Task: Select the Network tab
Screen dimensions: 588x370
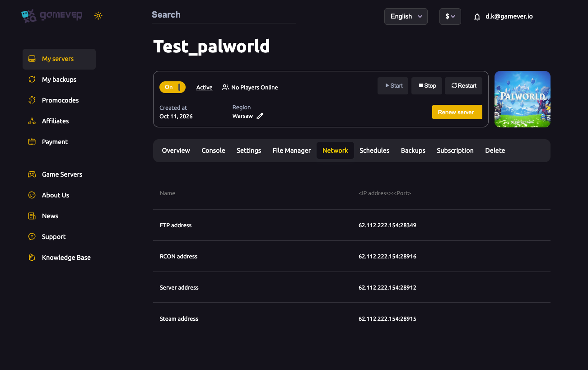Action: [335, 150]
